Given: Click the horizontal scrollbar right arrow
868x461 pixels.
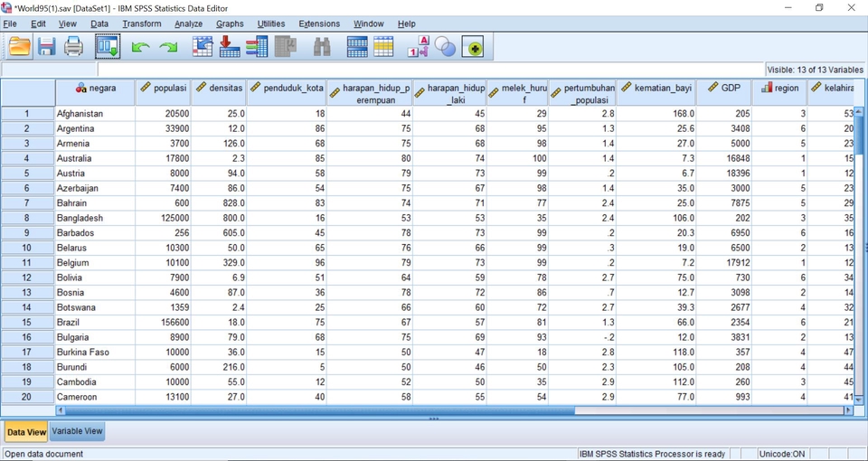Looking at the screenshot, I should point(848,410).
